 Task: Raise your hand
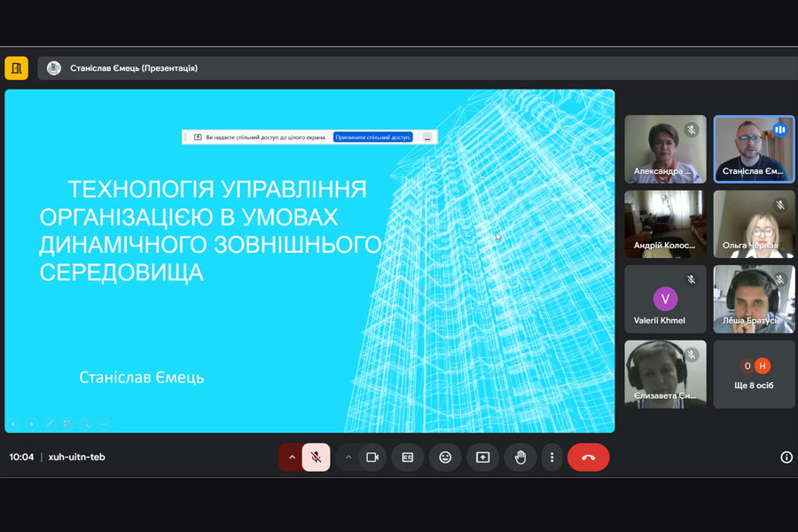[x=520, y=458]
